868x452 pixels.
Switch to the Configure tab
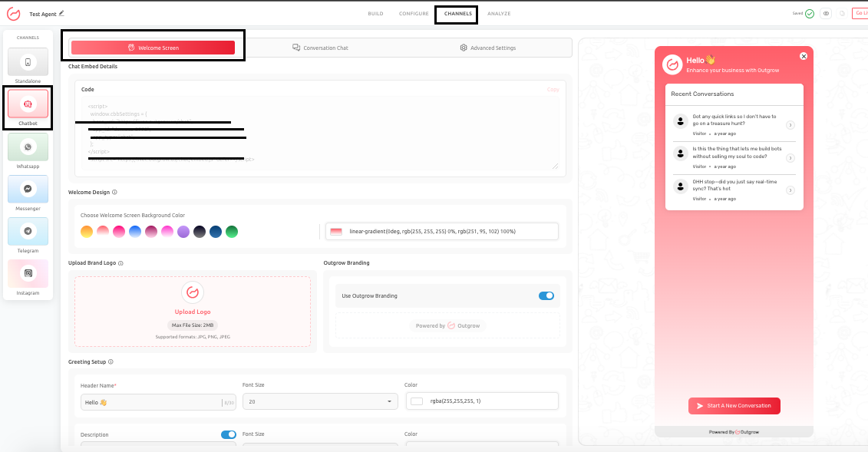[x=414, y=14]
